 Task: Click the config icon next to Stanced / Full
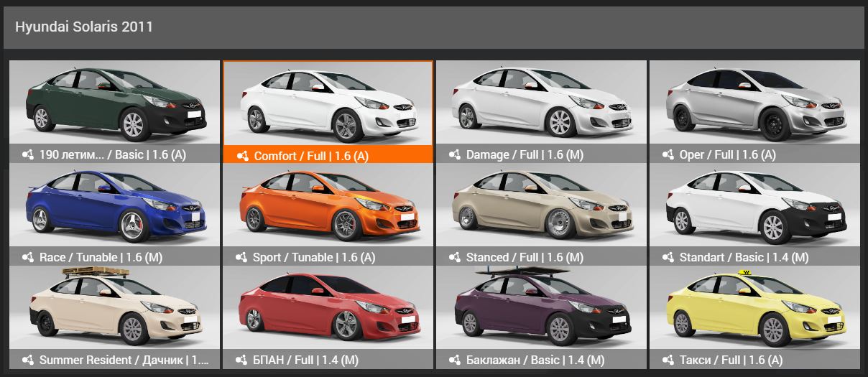coord(454,257)
